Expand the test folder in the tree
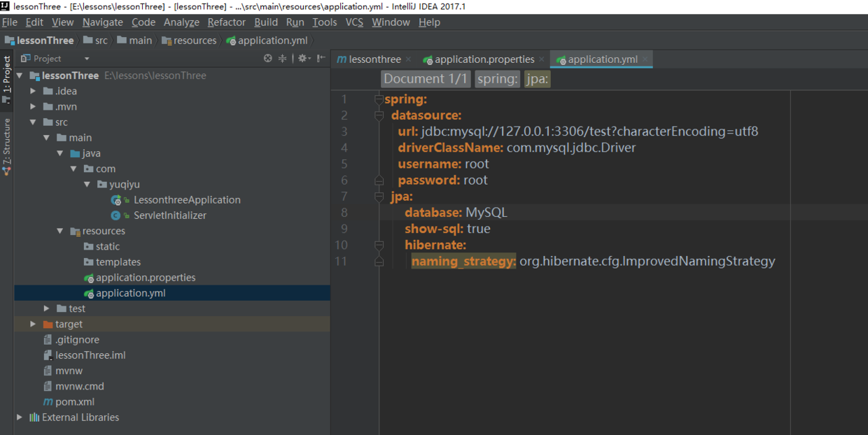868x435 pixels. coord(46,309)
